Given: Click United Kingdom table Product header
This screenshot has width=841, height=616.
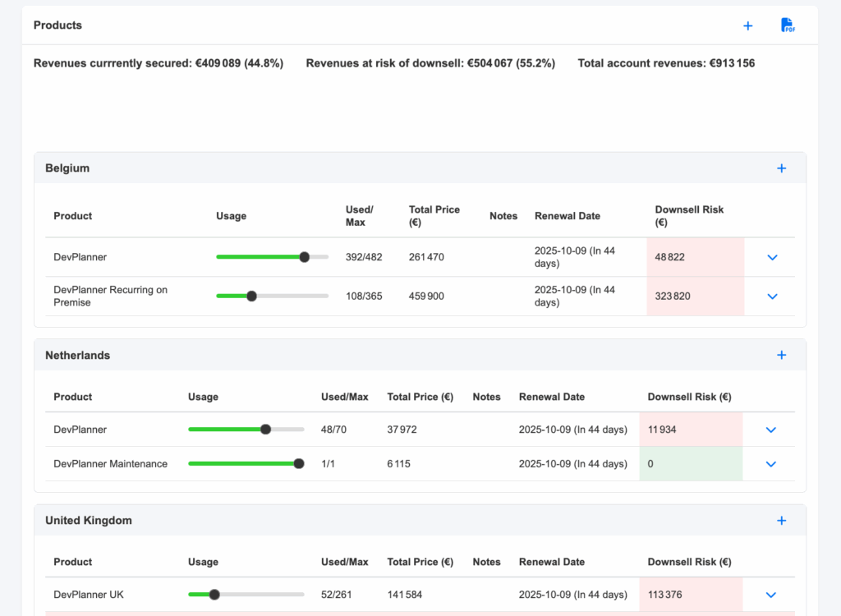Looking at the screenshot, I should tap(73, 562).
